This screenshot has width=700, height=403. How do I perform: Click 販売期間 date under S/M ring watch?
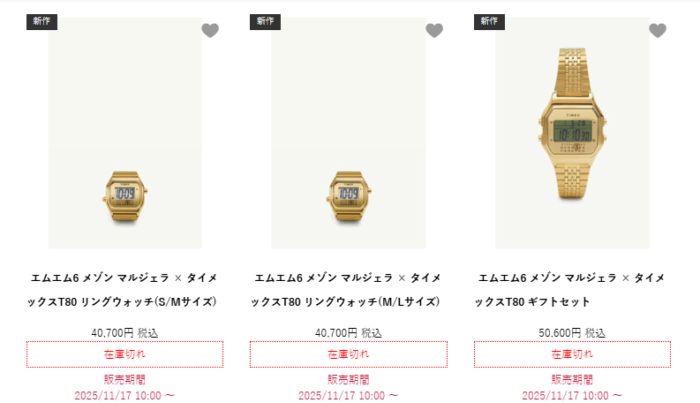click(124, 396)
